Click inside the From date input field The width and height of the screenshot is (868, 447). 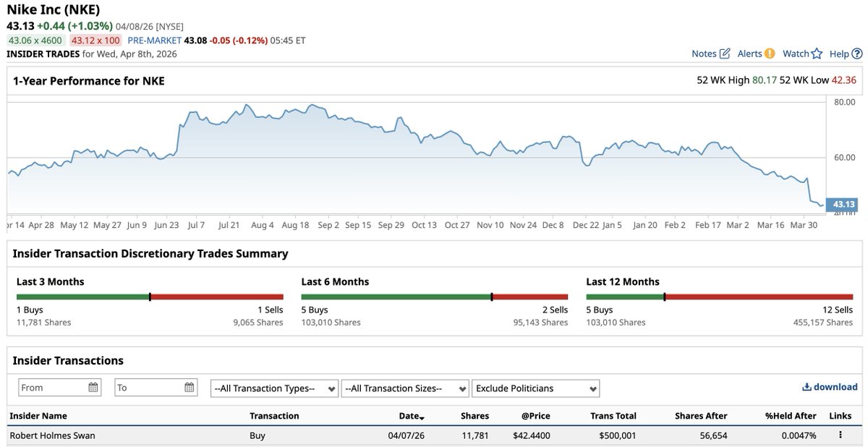51,387
